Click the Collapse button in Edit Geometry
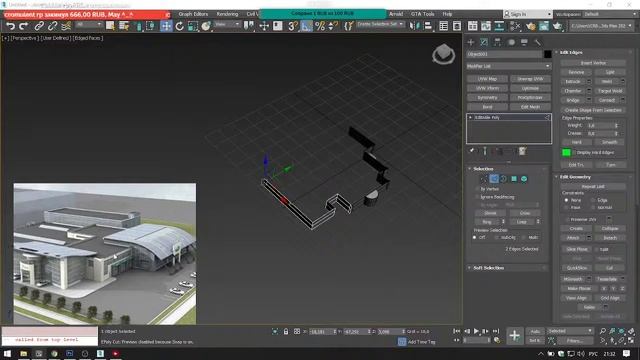This screenshot has height=360, width=640. pyautogui.click(x=610, y=229)
